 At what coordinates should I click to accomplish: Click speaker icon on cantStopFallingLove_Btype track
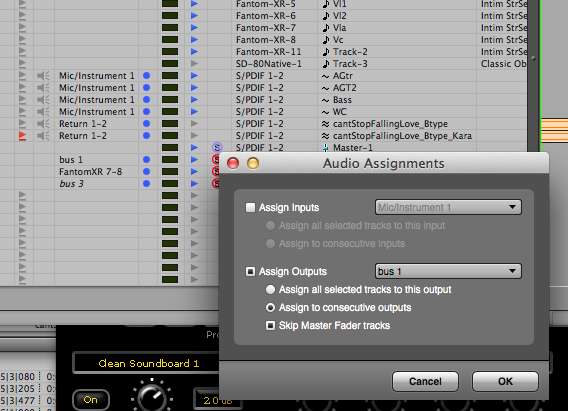click(x=43, y=123)
